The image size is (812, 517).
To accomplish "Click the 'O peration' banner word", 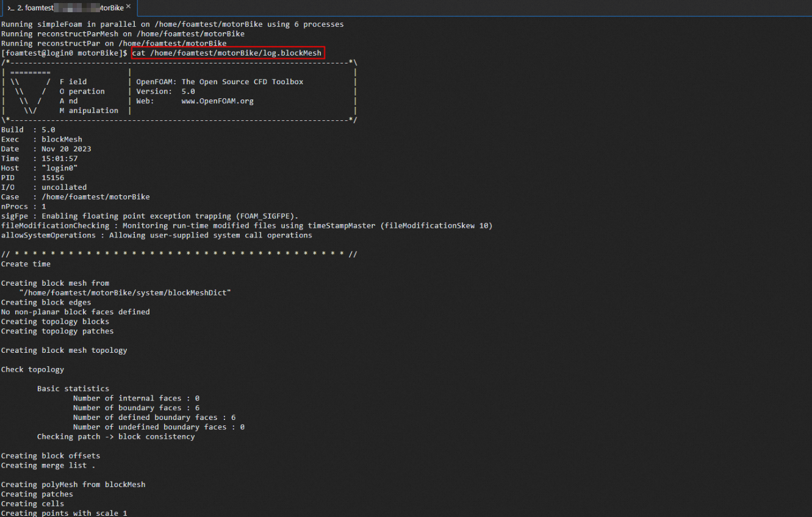I will [x=82, y=92].
